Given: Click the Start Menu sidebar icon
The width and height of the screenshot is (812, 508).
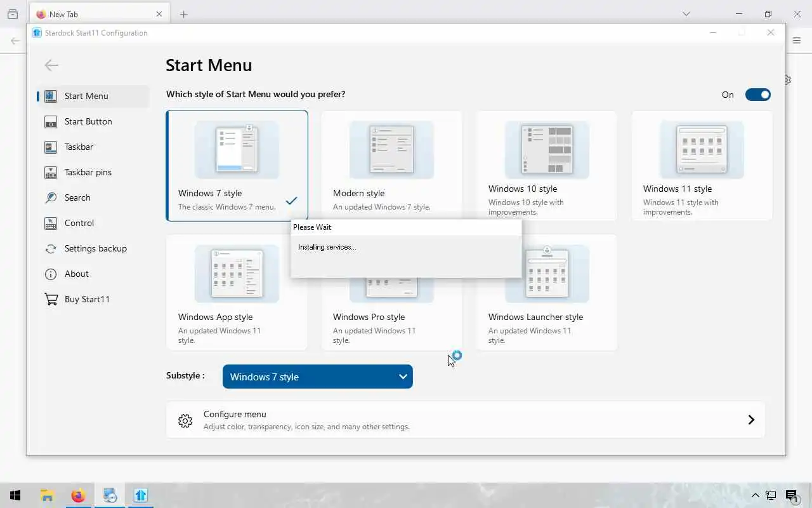Looking at the screenshot, I should point(51,96).
